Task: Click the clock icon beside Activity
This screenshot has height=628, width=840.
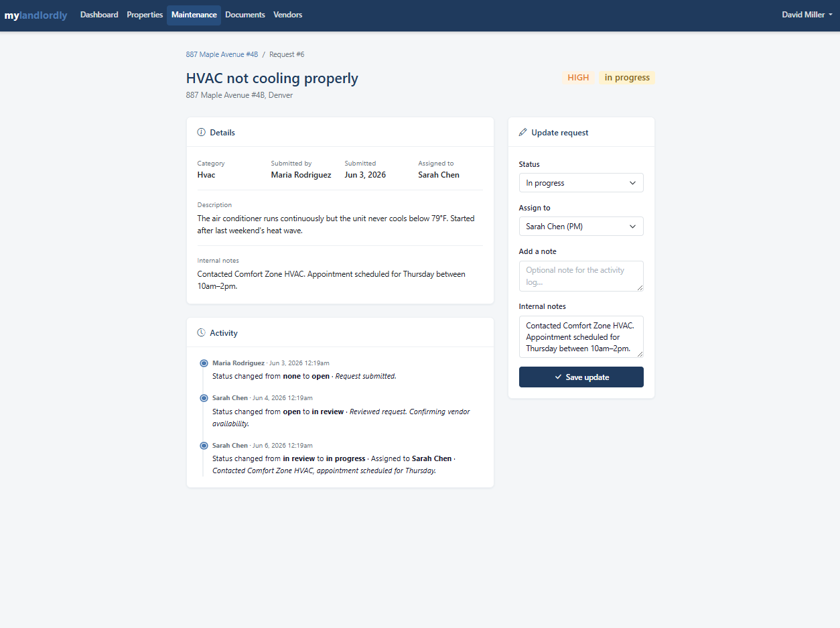Action: [201, 332]
